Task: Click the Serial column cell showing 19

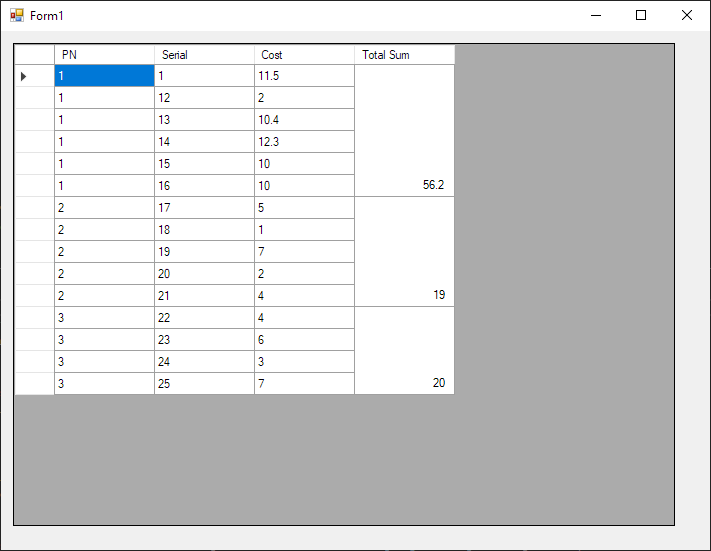Action: click(205, 252)
